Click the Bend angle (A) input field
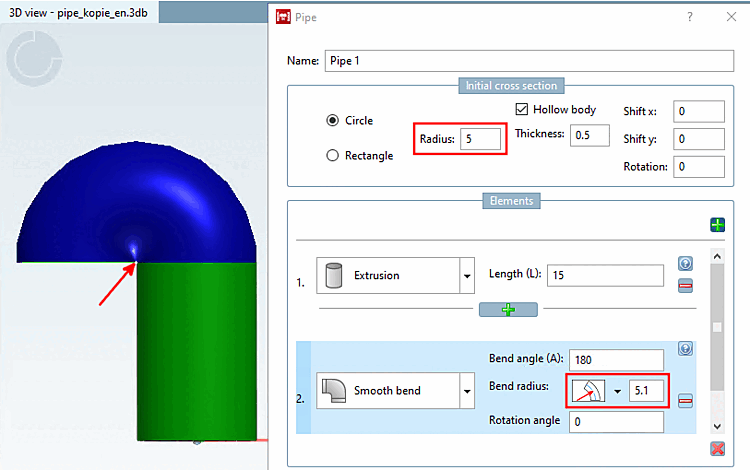 (616, 360)
